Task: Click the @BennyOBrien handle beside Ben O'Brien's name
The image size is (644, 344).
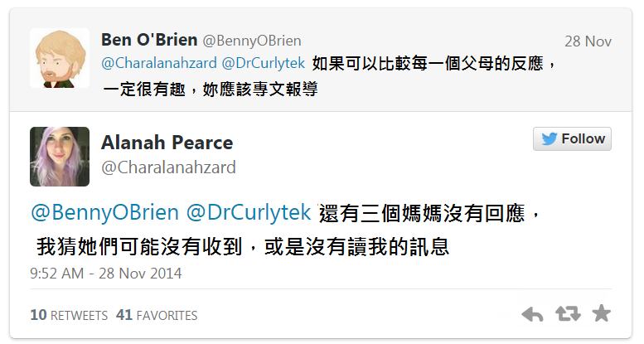Action: [252, 41]
